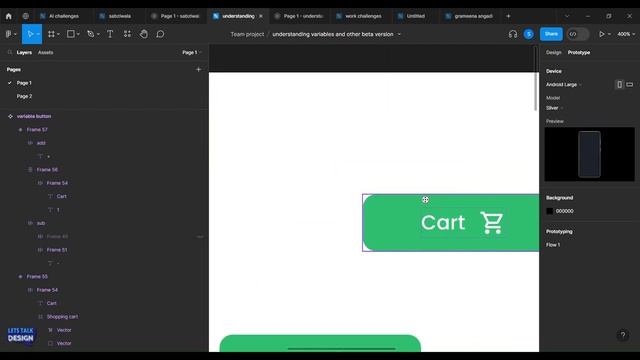Viewport: 640px width, 360px height.
Task: Edit the background hex value 000000
Action: point(564,211)
